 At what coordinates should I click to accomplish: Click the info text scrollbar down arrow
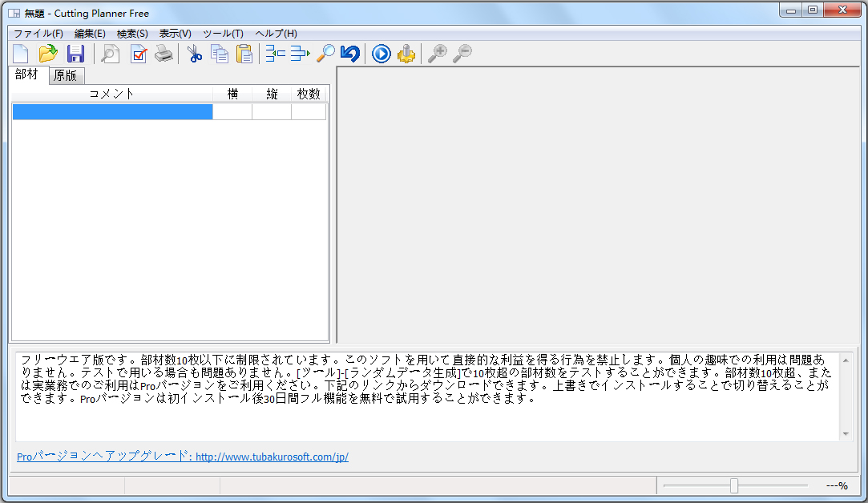(x=846, y=434)
